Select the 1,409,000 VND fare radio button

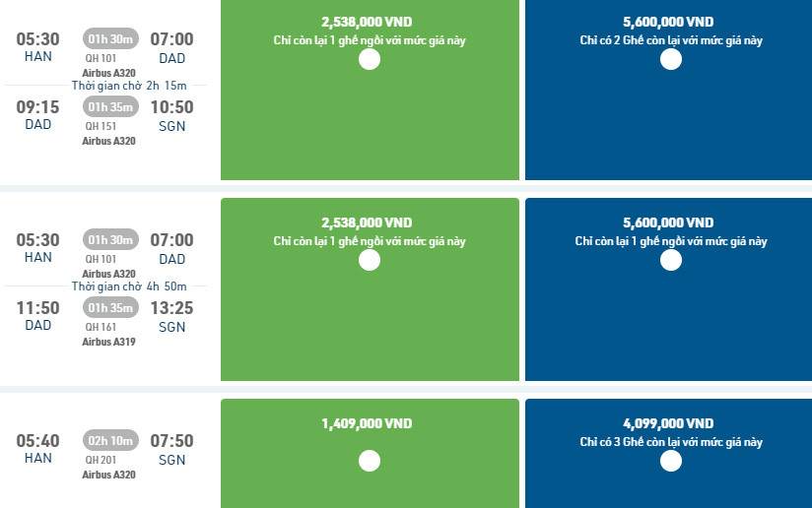tap(370, 461)
